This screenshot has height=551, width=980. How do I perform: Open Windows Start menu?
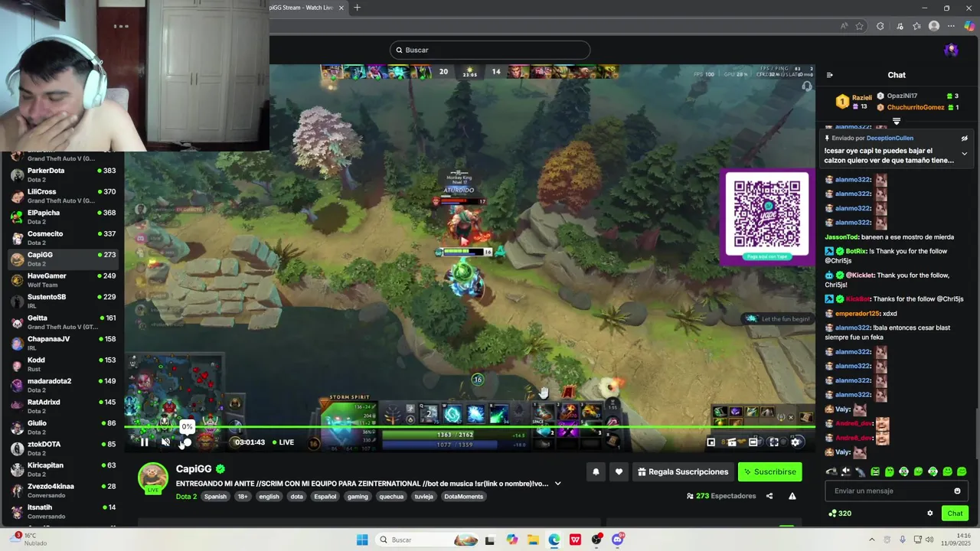click(x=362, y=540)
